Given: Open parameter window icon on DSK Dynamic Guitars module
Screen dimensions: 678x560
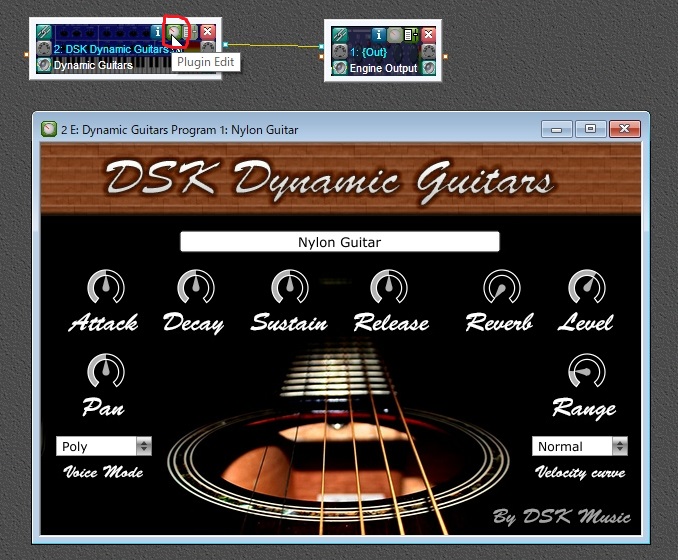Looking at the screenshot, I should tap(190, 32).
